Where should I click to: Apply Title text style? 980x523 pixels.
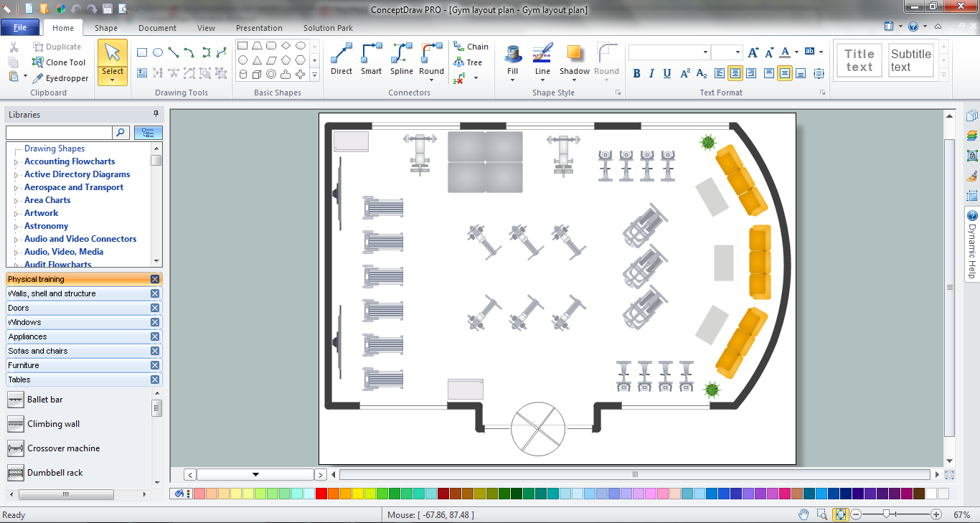[859, 60]
